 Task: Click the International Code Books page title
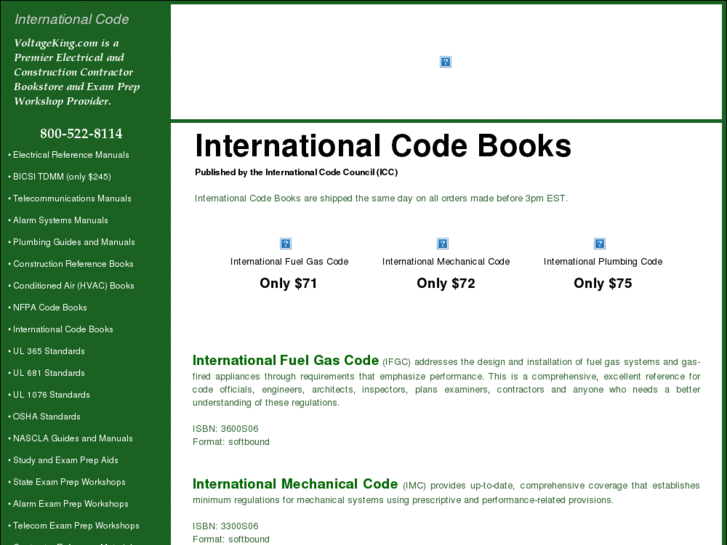coord(383,146)
